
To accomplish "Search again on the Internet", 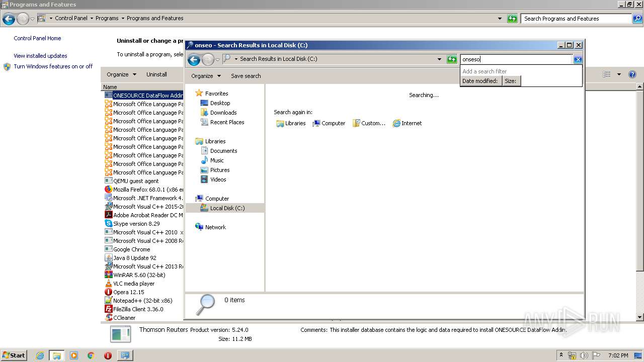I will pos(407,123).
